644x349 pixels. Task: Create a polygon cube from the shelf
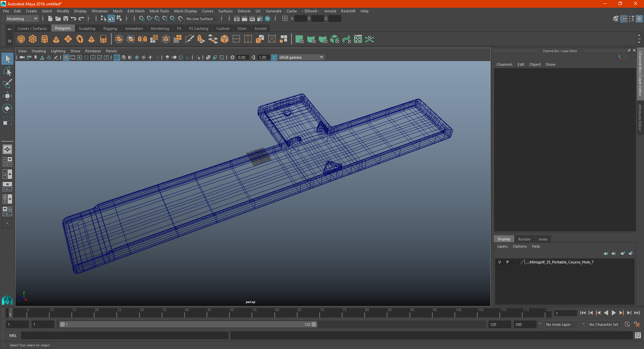[33, 39]
